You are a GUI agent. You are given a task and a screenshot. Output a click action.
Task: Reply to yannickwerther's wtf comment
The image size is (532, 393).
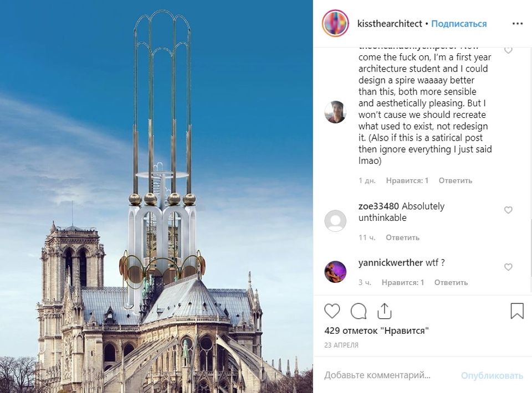pyautogui.click(x=451, y=282)
